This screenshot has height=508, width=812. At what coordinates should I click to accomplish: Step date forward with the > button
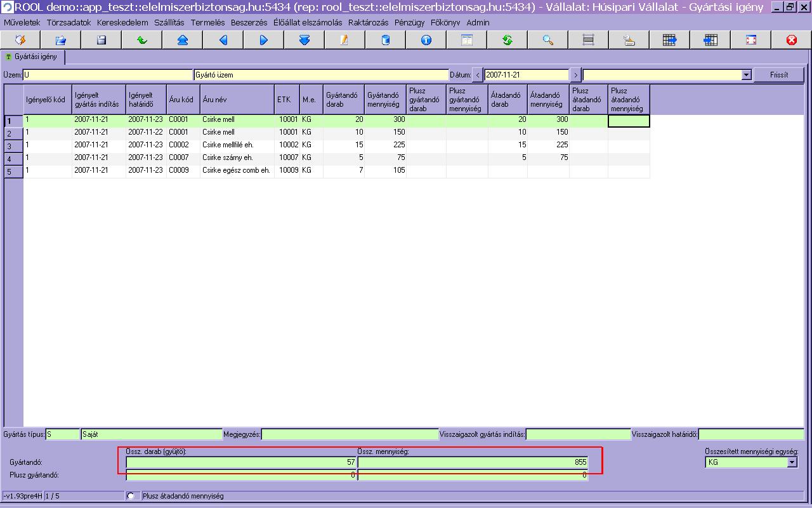pyautogui.click(x=575, y=75)
